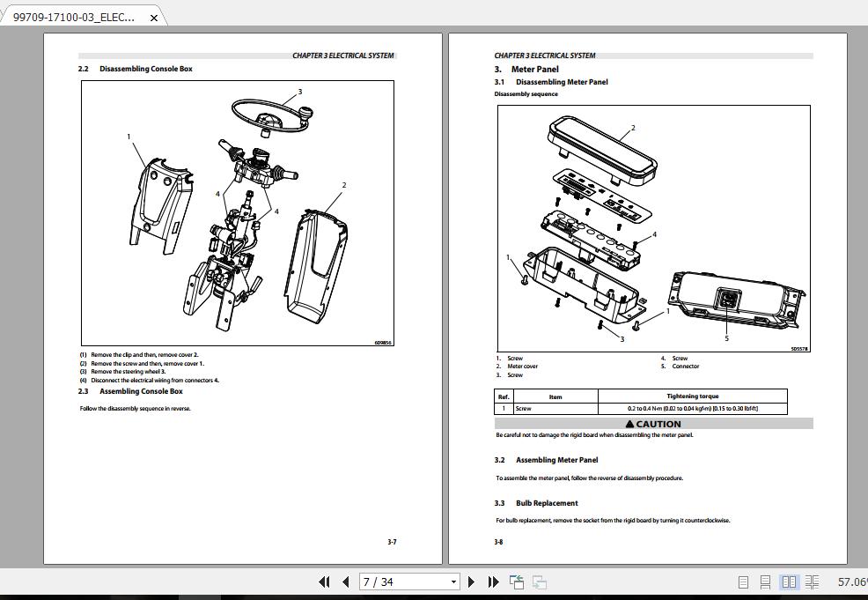
Task: Close the 99709-17100-03_ELEC tab
Action: pos(153,16)
